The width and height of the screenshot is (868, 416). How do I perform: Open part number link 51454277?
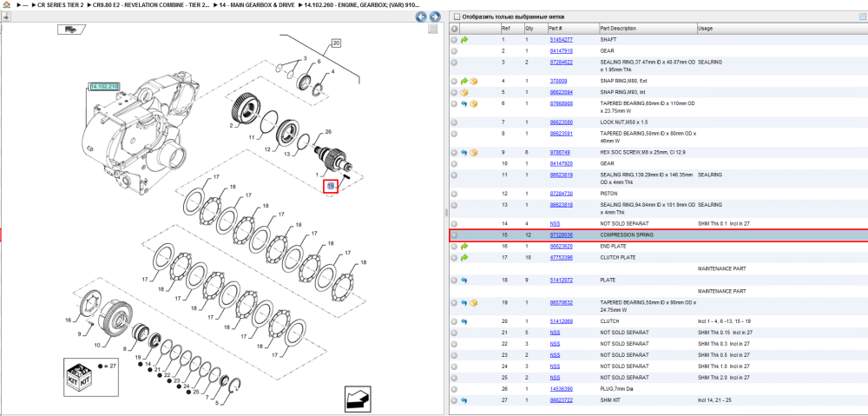pyautogui.click(x=561, y=40)
